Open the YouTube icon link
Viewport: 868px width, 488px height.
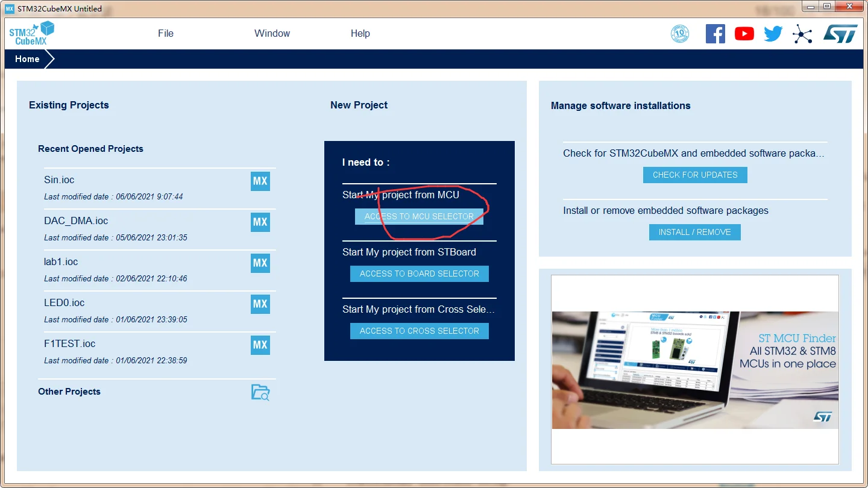point(744,34)
